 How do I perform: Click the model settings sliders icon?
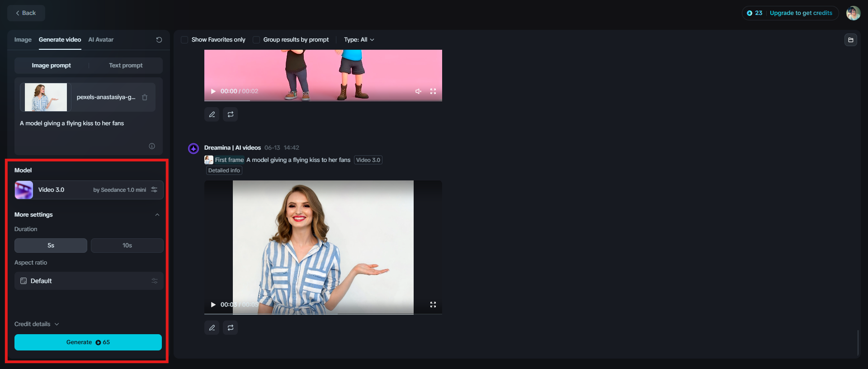154,190
